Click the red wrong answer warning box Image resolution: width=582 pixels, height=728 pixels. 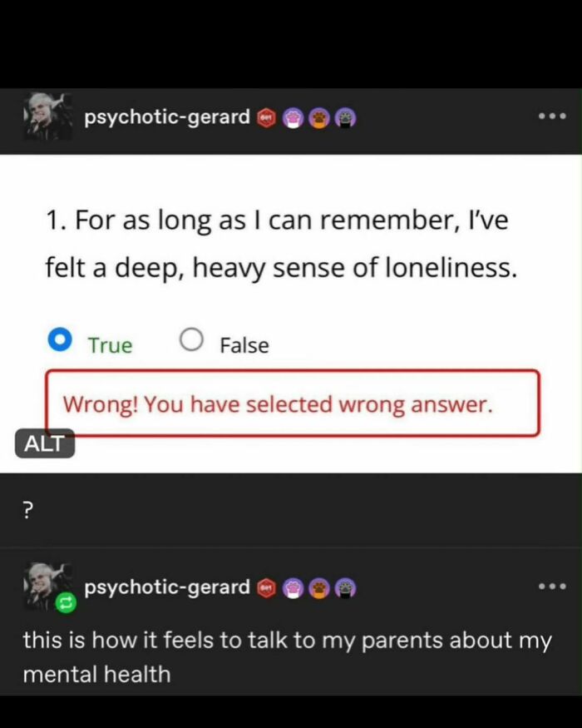291,404
